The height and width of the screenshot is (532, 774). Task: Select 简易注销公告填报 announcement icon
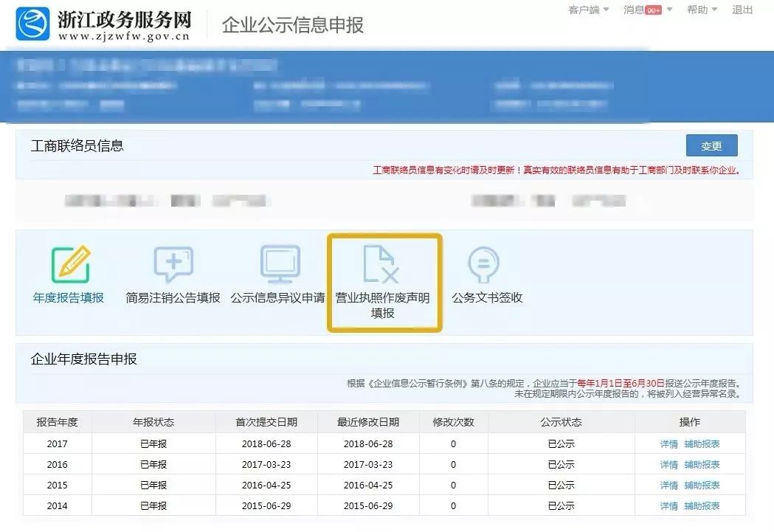[x=173, y=263]
